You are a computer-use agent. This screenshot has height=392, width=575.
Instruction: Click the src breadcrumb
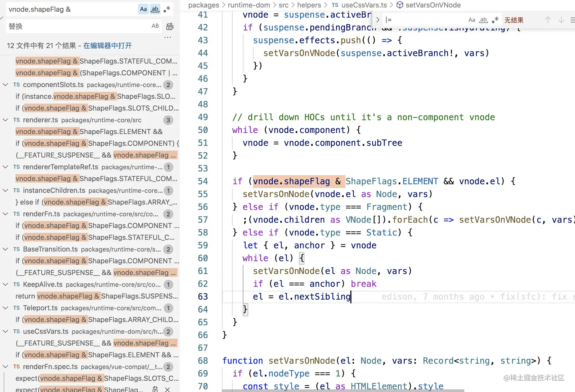pos(283,5)
